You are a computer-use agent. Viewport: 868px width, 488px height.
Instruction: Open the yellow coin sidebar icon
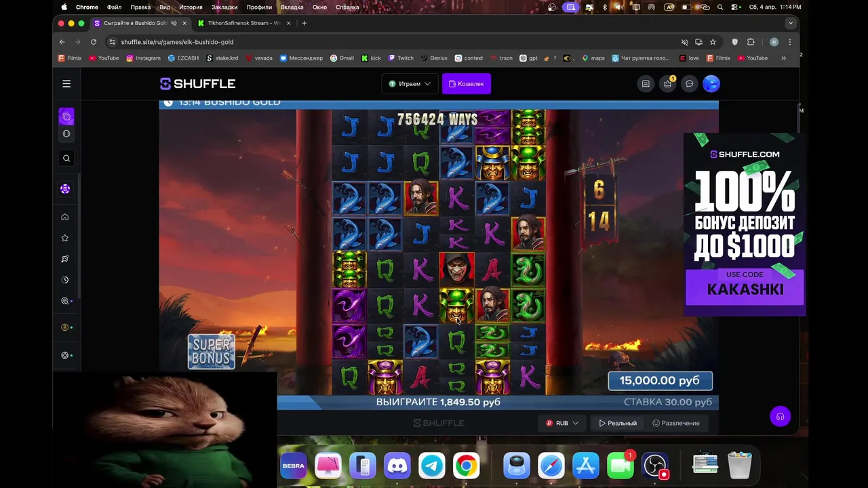tap(66, 327)
